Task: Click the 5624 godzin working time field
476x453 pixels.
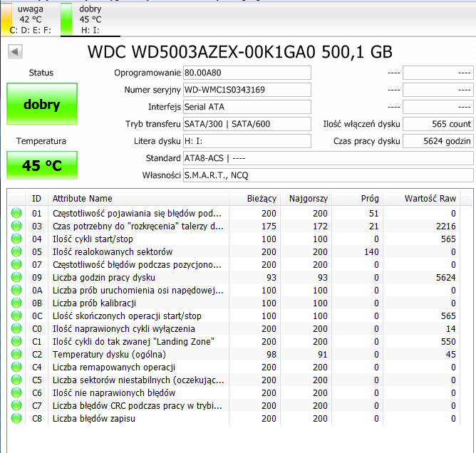Action: tap(438, 141)
